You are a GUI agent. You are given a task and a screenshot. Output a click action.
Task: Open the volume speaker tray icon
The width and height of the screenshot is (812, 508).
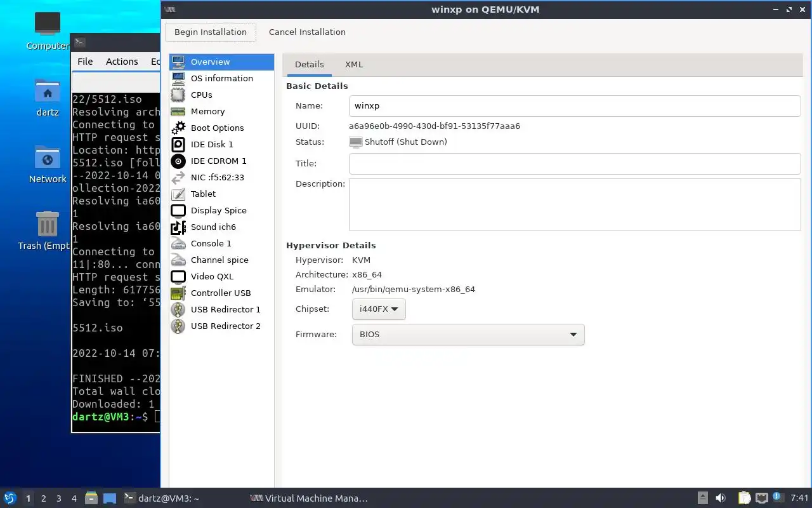pos(721,498)
